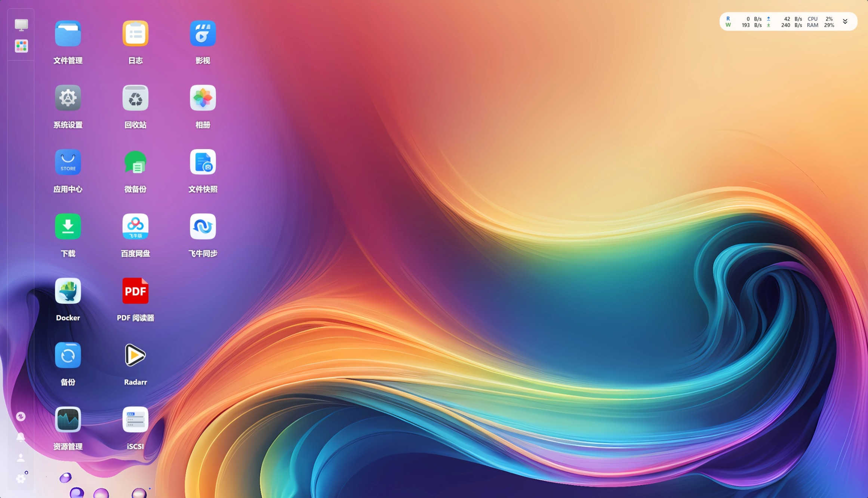Screen dimensions: 868x498
Task: Open notifications bell in sidebar
Action: (21, 437)
